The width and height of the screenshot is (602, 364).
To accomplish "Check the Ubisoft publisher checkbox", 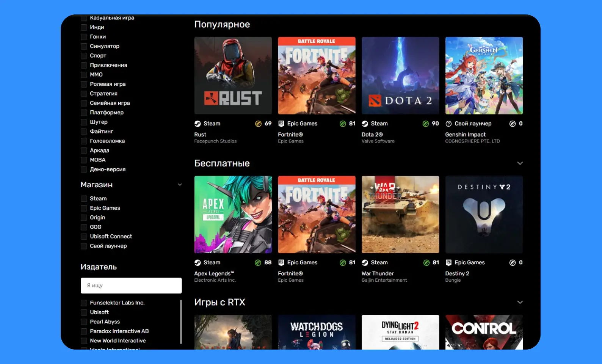I will tap(84, 312).
